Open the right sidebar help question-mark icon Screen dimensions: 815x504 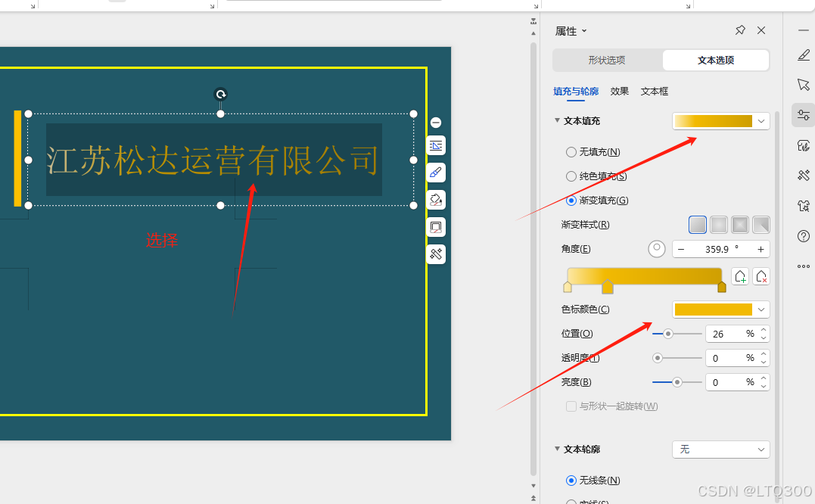804,236
